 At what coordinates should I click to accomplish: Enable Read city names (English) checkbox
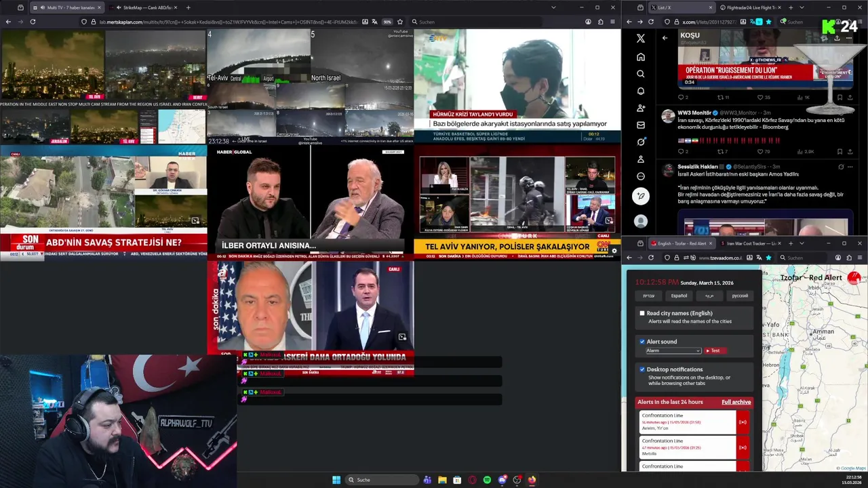click(642, 313)
